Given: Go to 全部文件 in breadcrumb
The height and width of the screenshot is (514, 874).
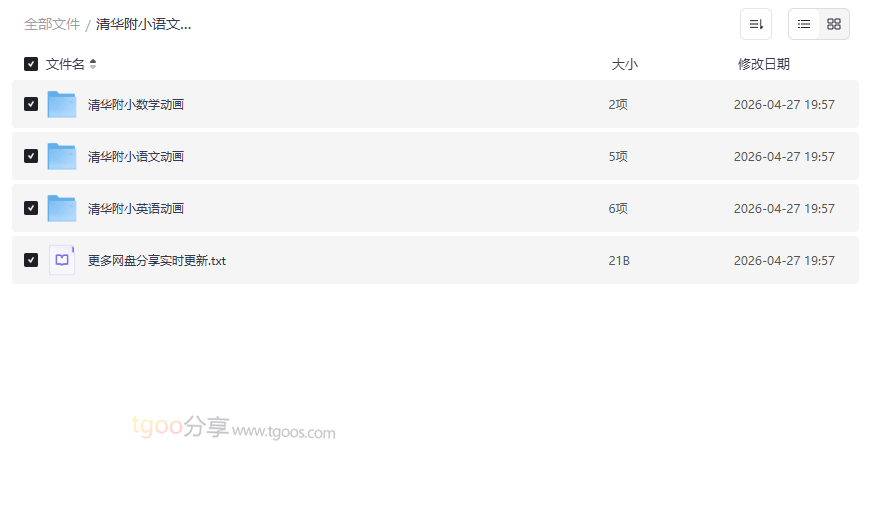Looking at the screenshot, I should [52, 24].
